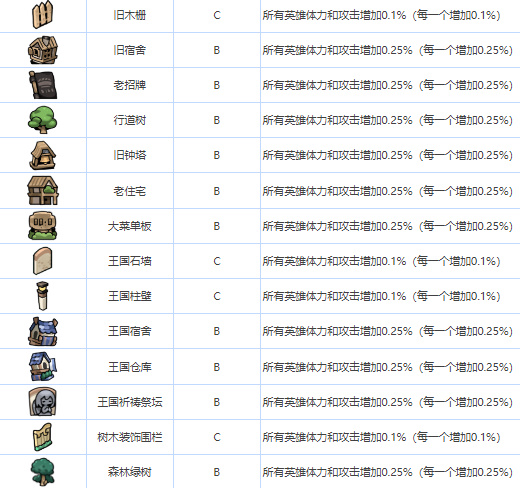Click the 王国柱壁 pillar icon
The width and height of the screenshot is (520, 488).
[42, 296]
